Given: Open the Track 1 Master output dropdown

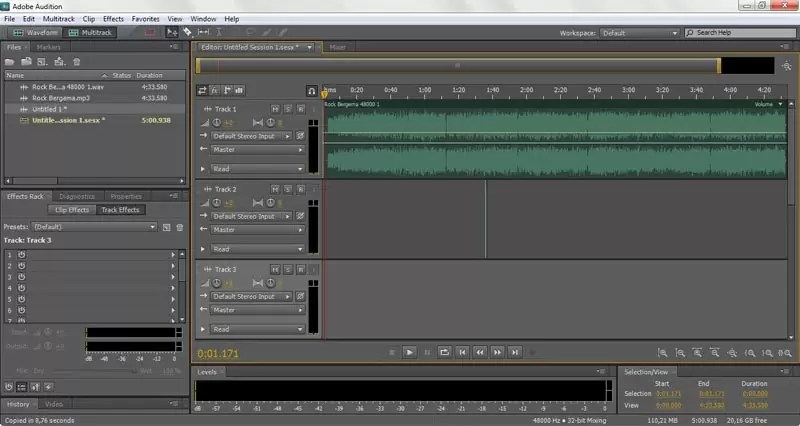Looking at the screenshot, I should pyautogui.click(x=258, y=149).
